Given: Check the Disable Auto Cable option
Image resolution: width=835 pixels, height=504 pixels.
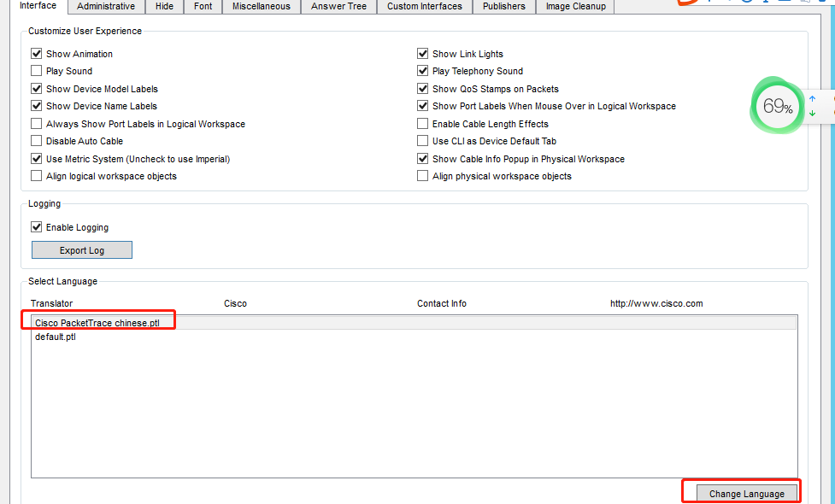Looking at the screenshot, I should [x=36, y=140].
